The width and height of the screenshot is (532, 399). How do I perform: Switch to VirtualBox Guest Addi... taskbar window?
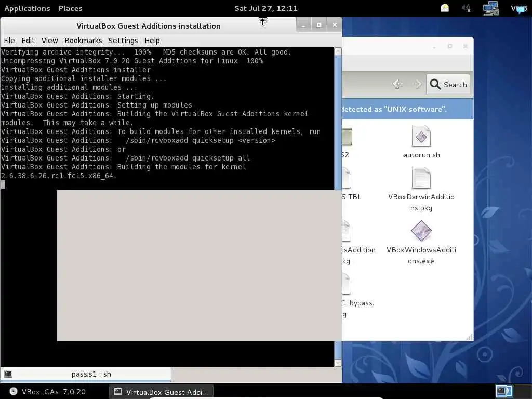[x=161, y=392]
